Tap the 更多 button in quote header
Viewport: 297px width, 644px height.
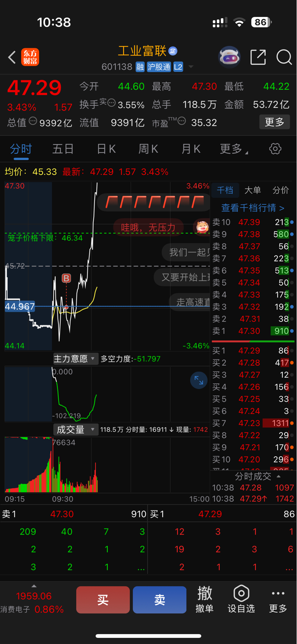275,122
